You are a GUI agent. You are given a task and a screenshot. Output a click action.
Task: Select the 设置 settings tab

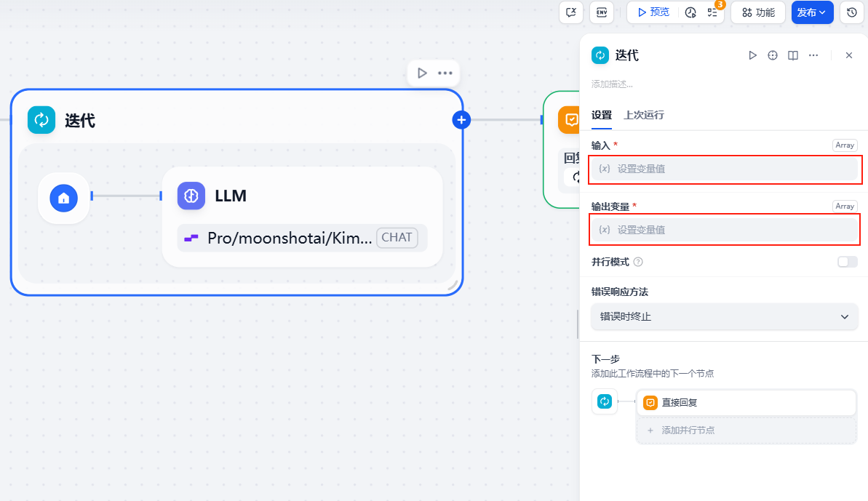(602, 115)
